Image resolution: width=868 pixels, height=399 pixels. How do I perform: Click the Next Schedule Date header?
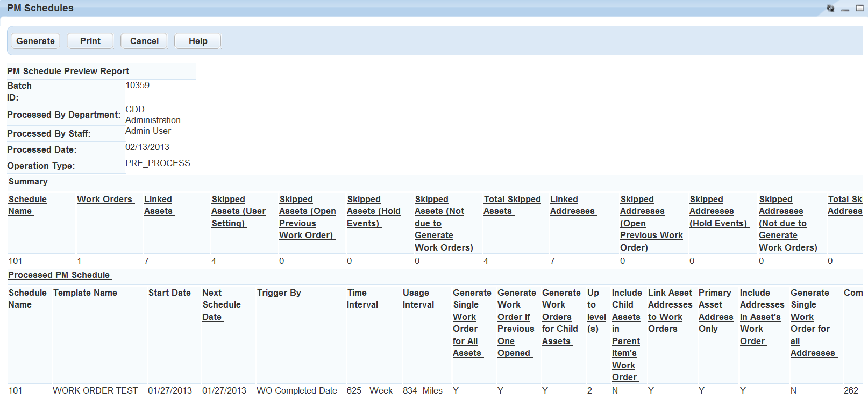click(221, 304)
